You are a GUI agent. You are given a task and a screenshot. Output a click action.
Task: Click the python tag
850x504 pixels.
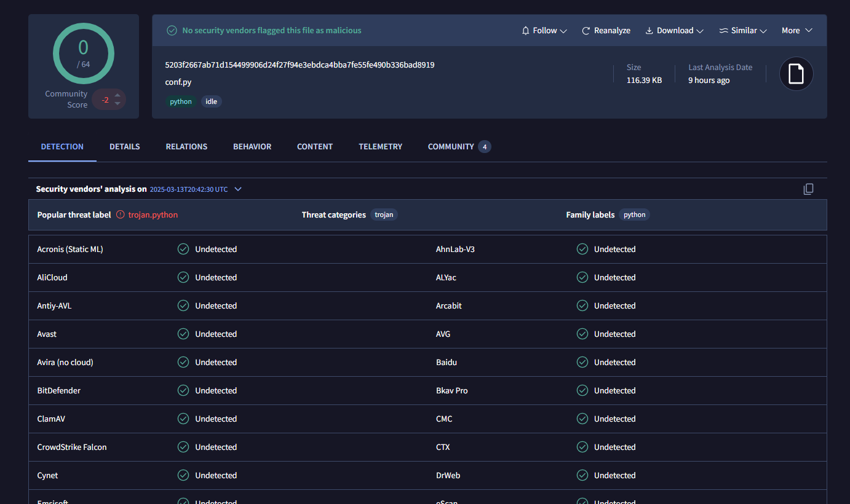tap(181, 101)
